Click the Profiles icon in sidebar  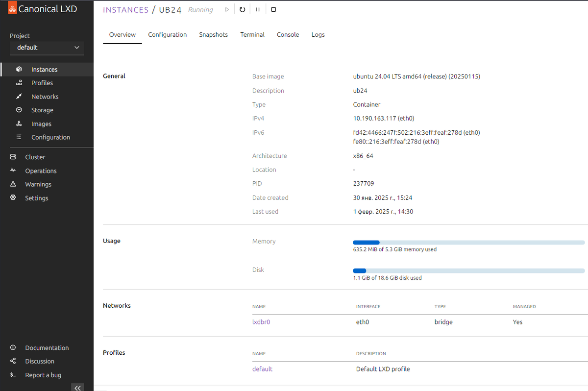point(19,83)
